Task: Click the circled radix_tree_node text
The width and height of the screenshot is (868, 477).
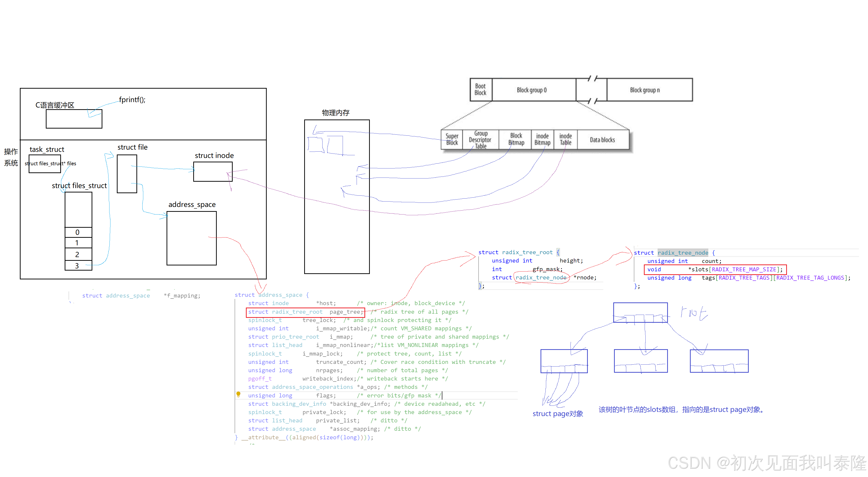Action: pyautogui.click(x=541, y=278)
